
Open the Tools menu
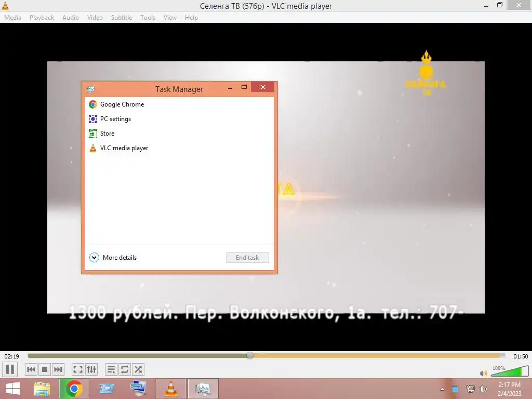(x=148, y=18)
